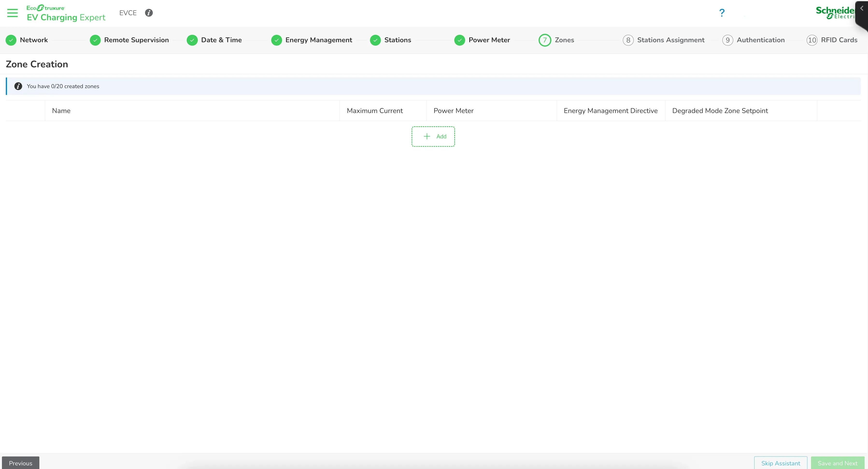
Task: Go to the Remote Supervision step
Action: (x=136, y=40)
